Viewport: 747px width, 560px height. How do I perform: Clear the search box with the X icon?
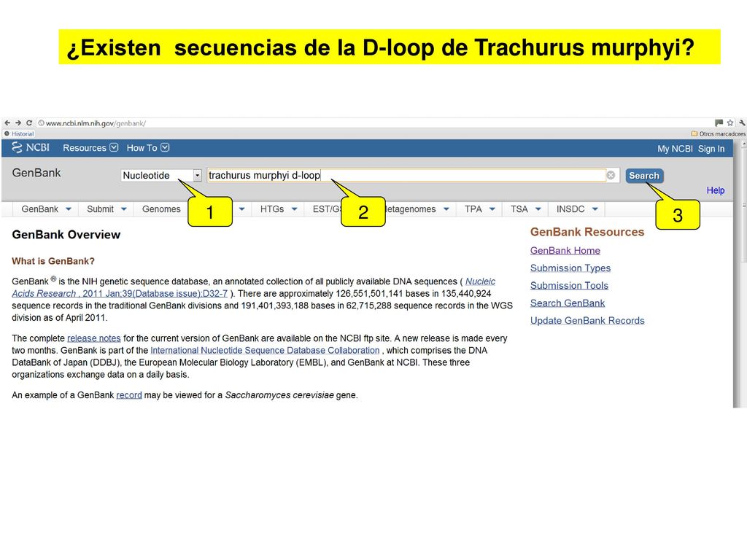point(611,175)
